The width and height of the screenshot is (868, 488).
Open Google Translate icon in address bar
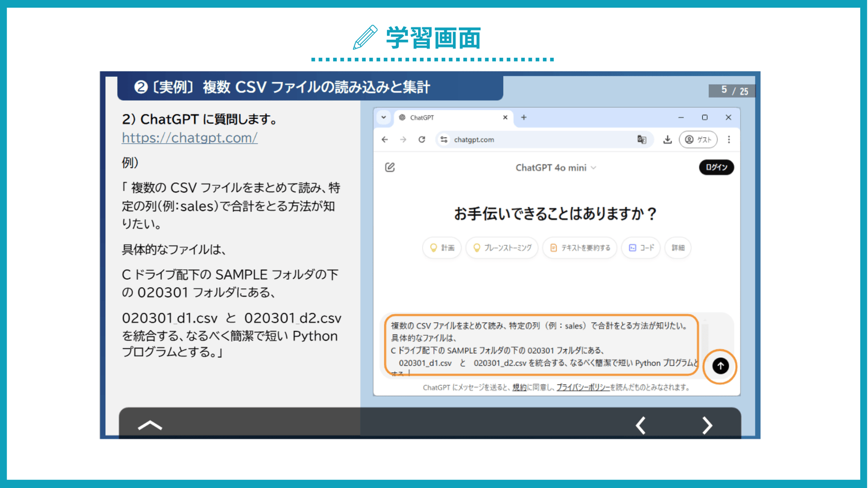pyautogui.click(x=642, y=139)
